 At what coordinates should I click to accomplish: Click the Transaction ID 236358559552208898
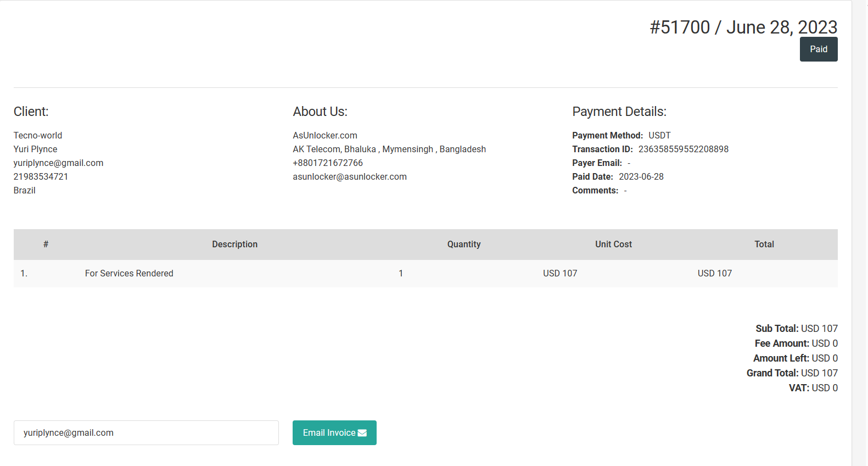684,149
